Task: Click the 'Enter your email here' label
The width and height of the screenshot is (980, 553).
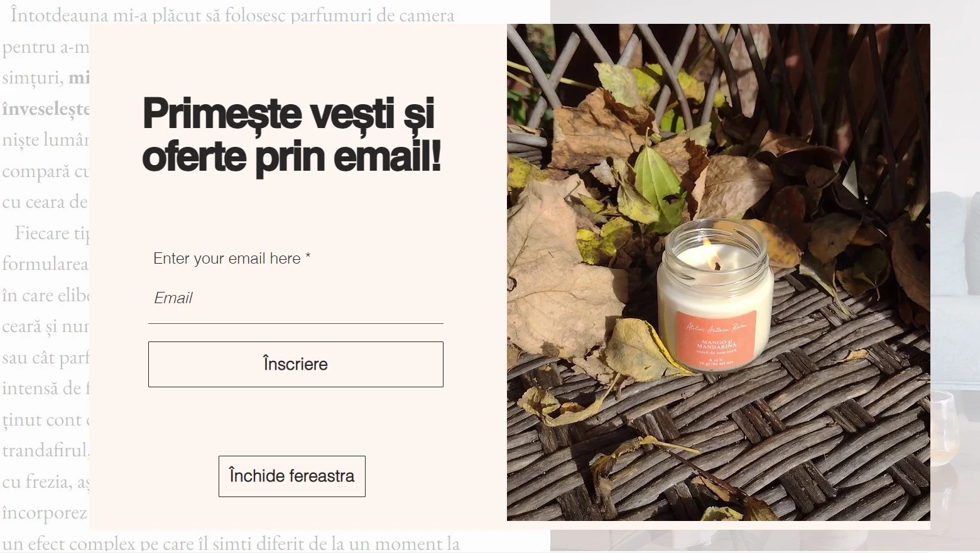Action: pos(232,259)
